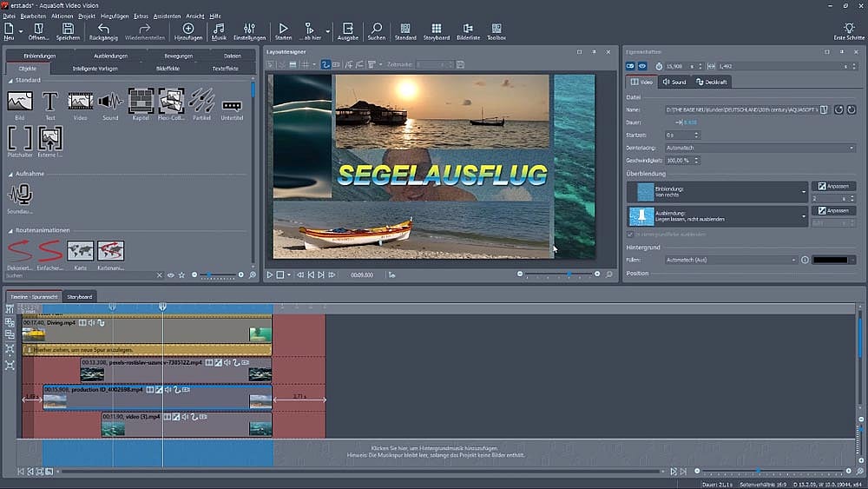Open the Deinterlacing dropdown
Image resolution: width=868 pixels, height=489 pixels.
point(759,148)
